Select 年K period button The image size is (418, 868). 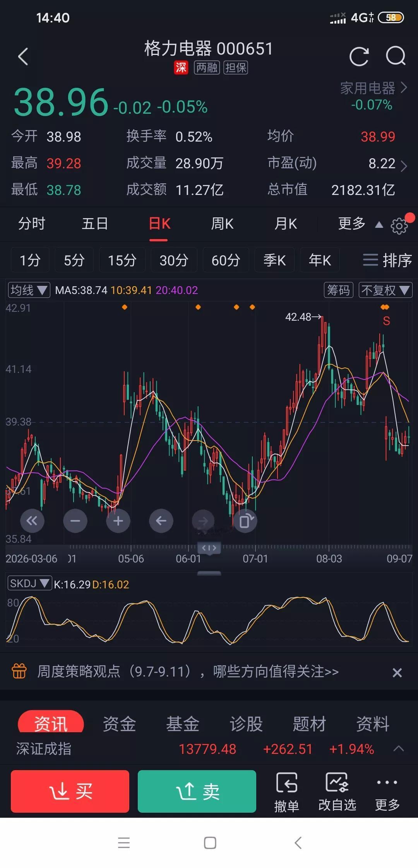(320, 260)
